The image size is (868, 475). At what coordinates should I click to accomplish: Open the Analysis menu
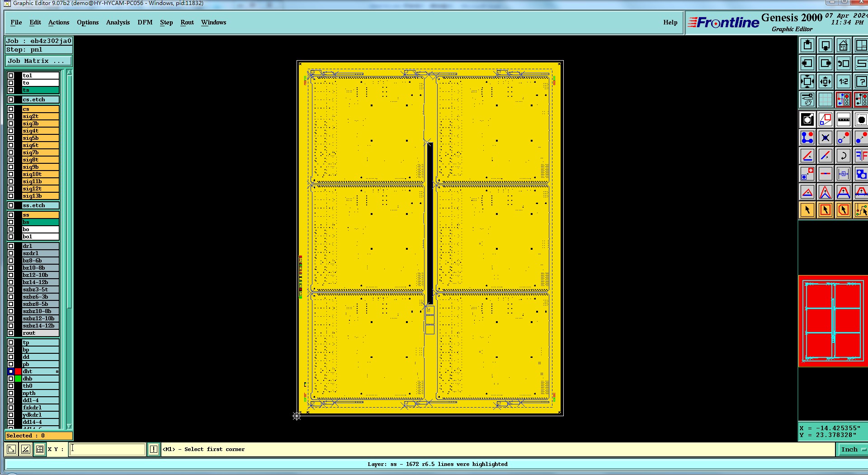pyautogui.click(x=118, y=22)
